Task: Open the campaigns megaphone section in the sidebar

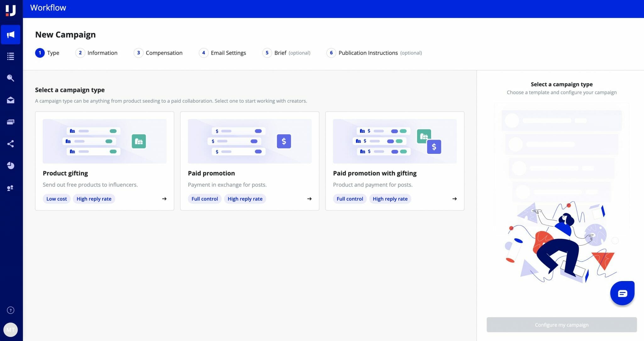Action: [x=10, y=35]
